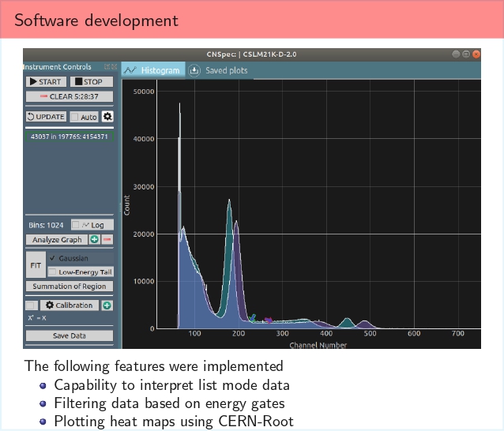Viewport: 504px width, 431px height.
Task: Remove a region with the red minus icon
Action: (x=107, y=239)
